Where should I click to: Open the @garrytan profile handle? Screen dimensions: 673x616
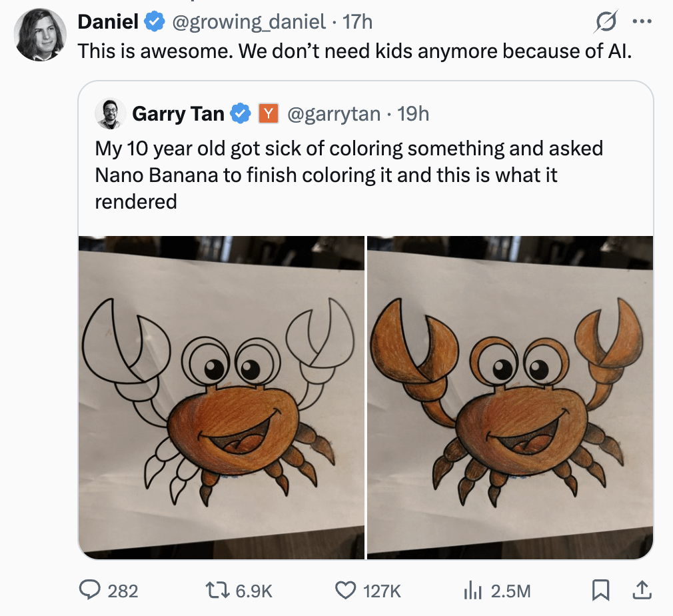click(x=333, y=114)
